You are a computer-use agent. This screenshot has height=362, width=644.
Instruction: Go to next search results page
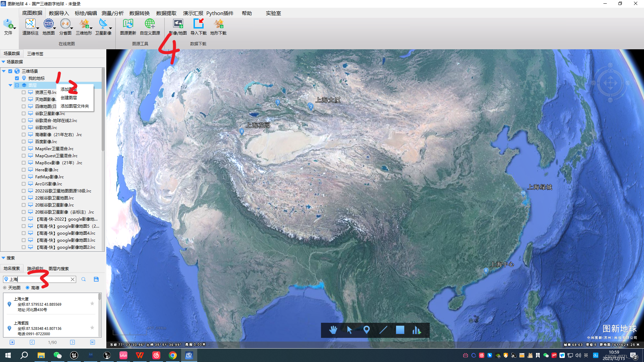[72, 342]
